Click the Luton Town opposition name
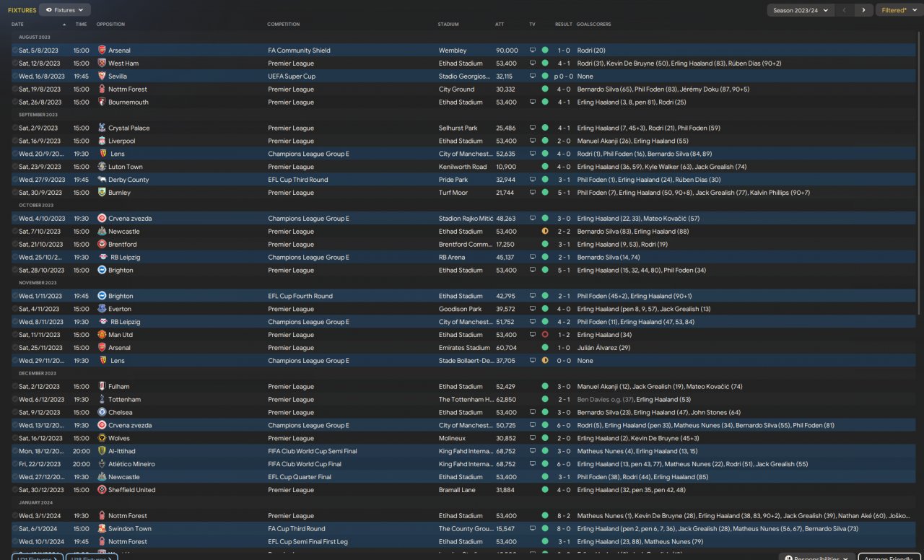Screen dimensions: 924x560 (126, 167)
